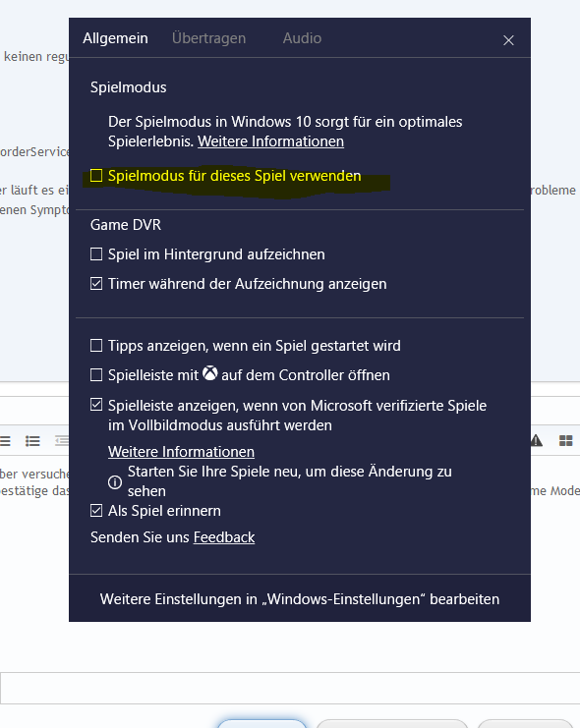The width and height of the screenshot is (580, 728).
Task: Open Weitere Einstellungen in Windows-Einstellungen bearbeiten
Action: tap(300, 599)
